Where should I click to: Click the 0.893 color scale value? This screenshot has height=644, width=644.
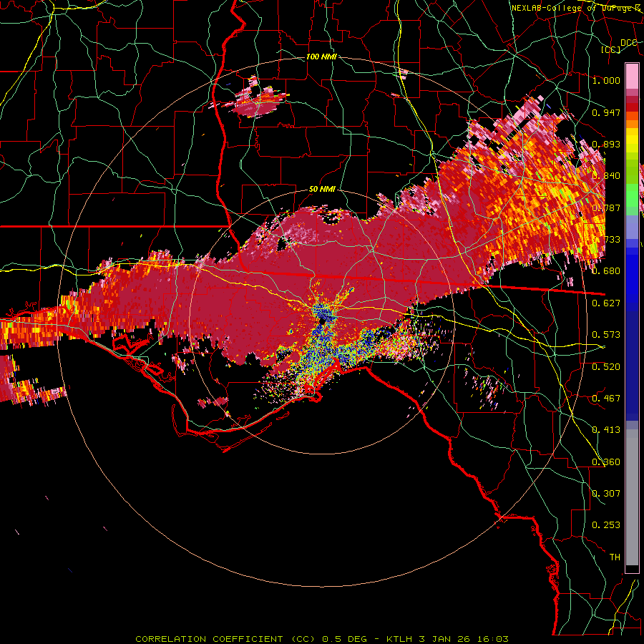coord(606,144)
